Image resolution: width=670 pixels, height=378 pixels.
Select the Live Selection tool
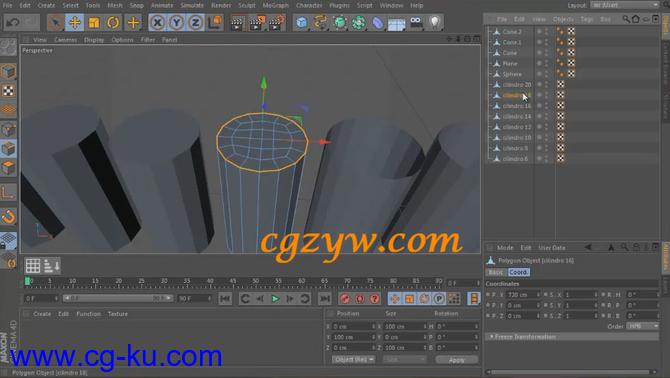click(x=56, y=22)
